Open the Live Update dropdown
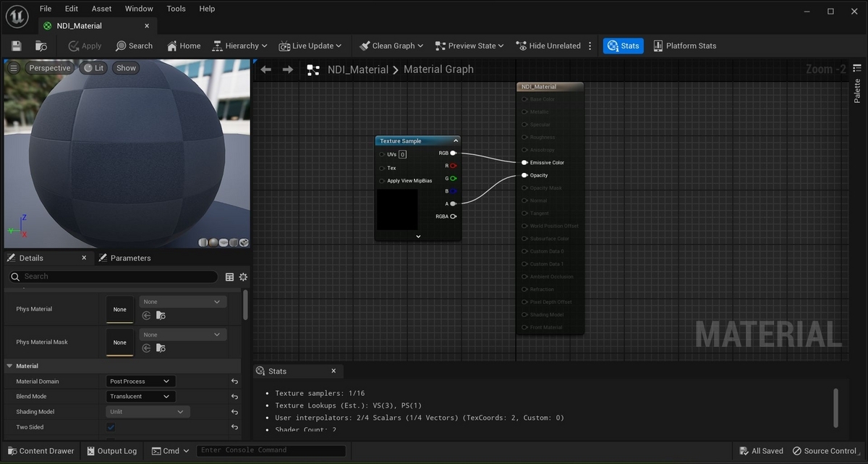868x464 pixels. coord(310,46)
